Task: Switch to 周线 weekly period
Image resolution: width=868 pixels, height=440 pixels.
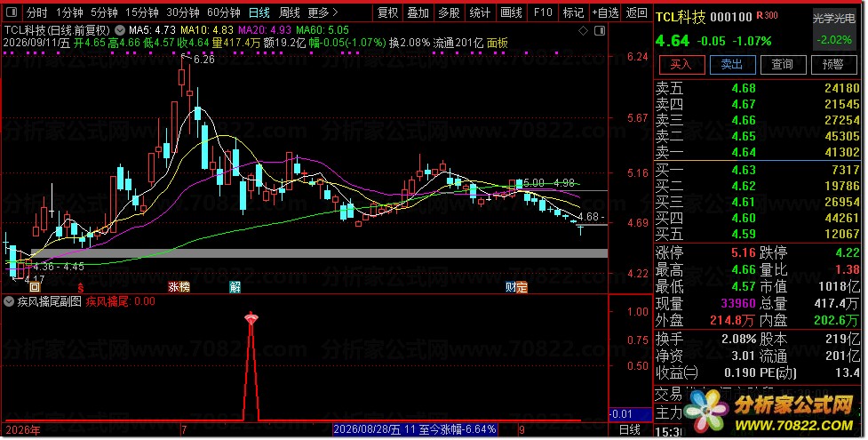Action: pos(290,12)
